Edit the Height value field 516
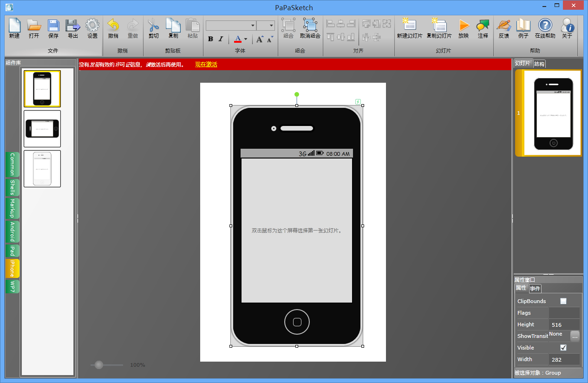This screenshot has height=383, width=588. (564, 324)
